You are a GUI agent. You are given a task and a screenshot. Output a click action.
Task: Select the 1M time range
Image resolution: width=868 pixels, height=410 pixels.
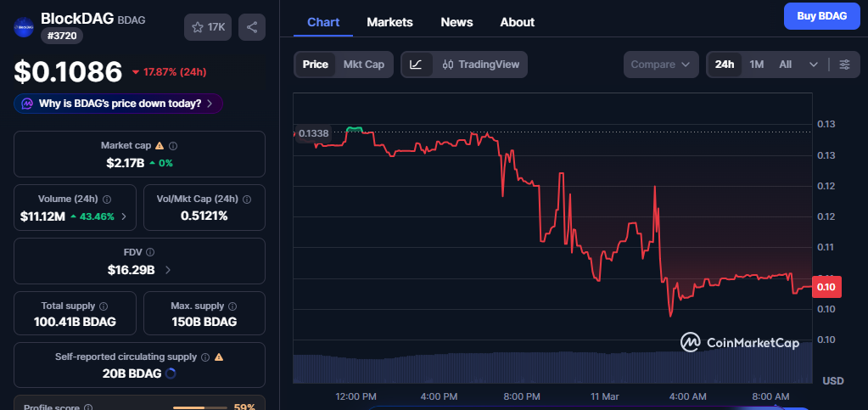click(757, 65)
